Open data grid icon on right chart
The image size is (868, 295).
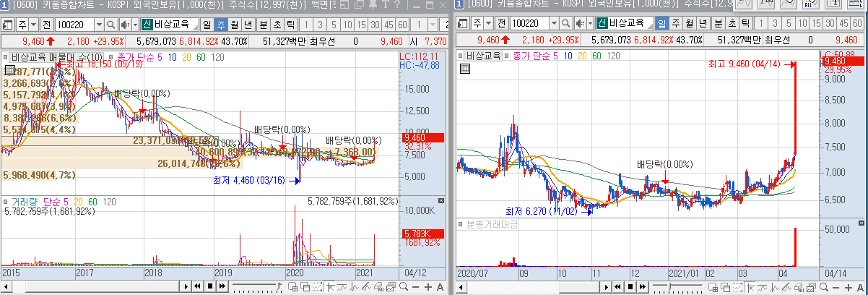[465, 69]
